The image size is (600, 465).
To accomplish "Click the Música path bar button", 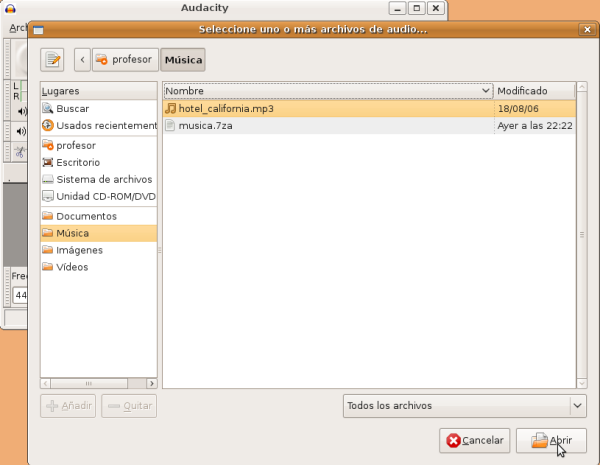I will [183, 59].
